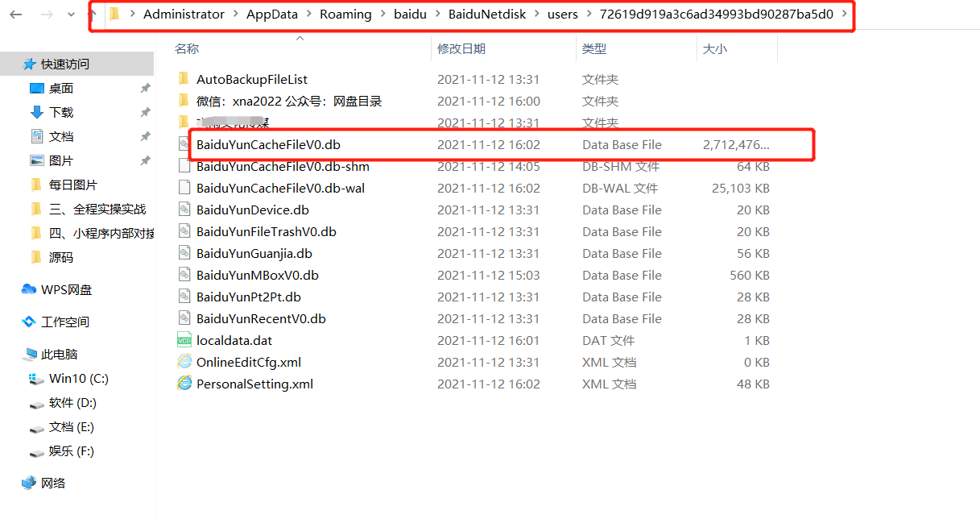Click the 25,103 KB size cell
Viewport: 980px width, 519px height.
741,188
